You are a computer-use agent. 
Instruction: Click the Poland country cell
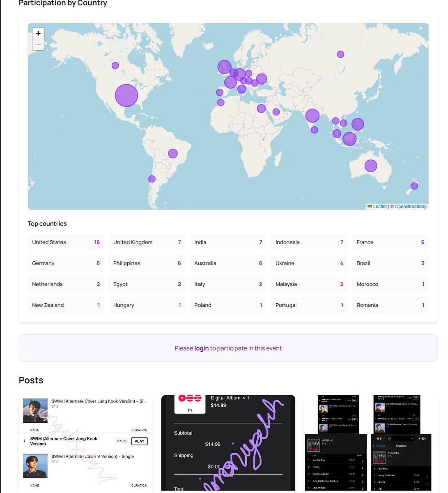point(228,305)
